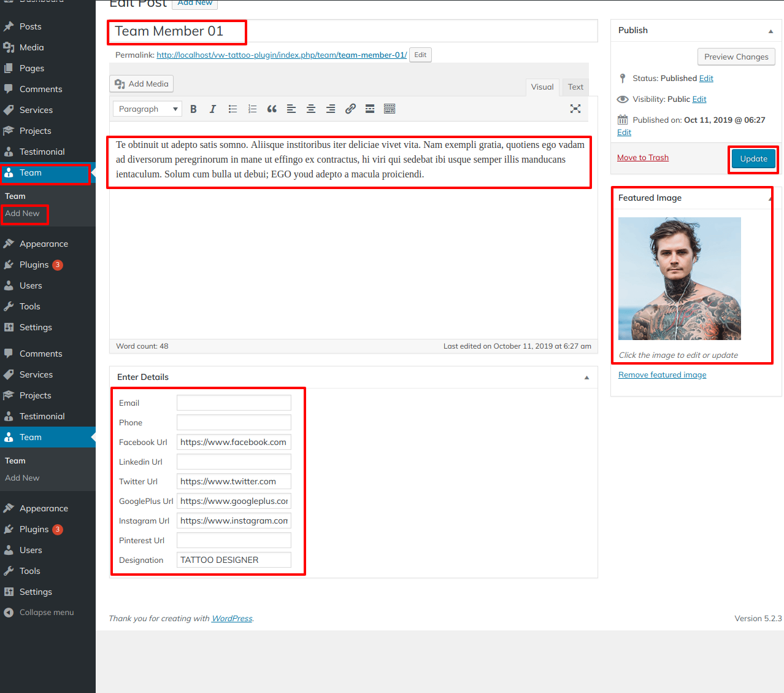Open Appearance in the sidebar menu
The image size is (784, 693).
click(x=44, y=244)
